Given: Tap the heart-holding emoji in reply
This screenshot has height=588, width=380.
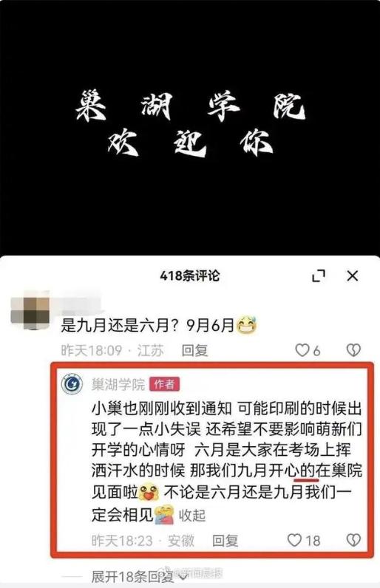Looking at the screenshot, I should click(x=149, y=493).
